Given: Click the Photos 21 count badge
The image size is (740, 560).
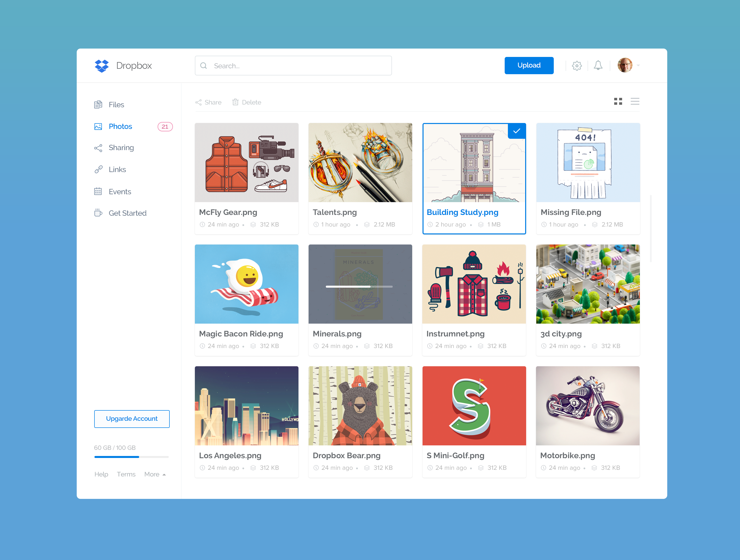Looking at the screenshot, I should [165, 127].
